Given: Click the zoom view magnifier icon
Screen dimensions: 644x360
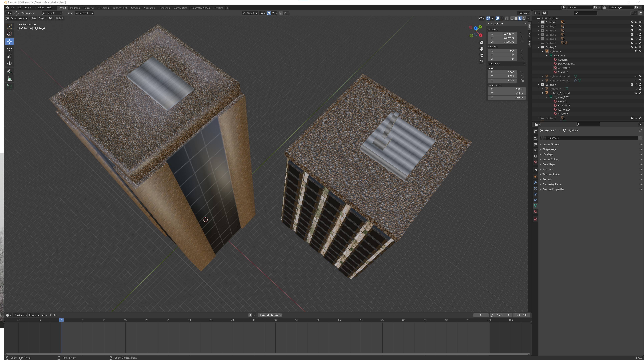Looking at the screenshot, I should [481, 43].
